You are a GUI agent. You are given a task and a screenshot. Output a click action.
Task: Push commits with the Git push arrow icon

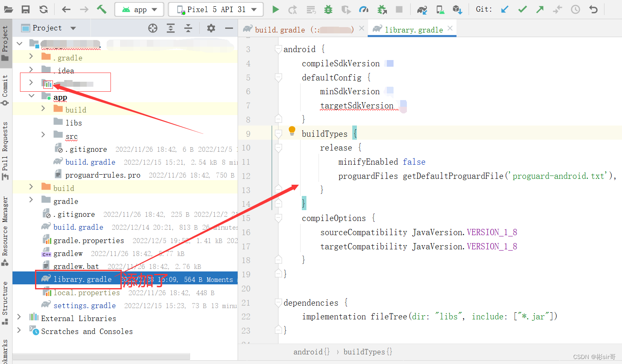click(x=540, y=9)
